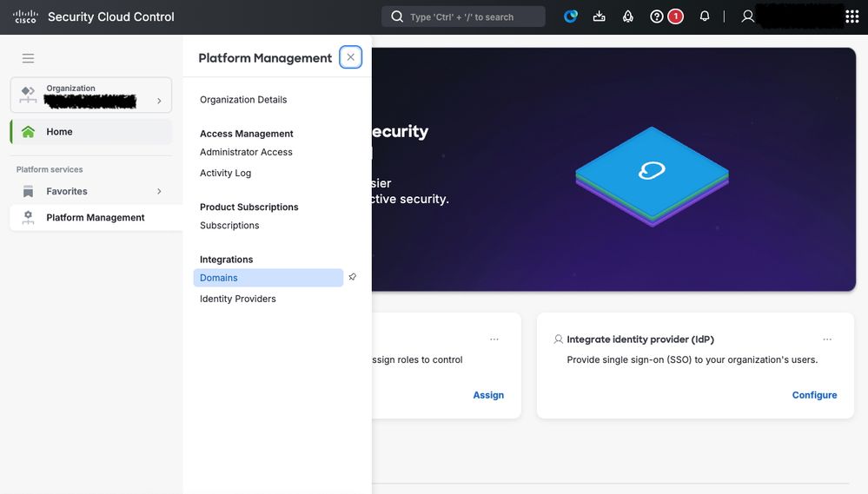Focus the search input field
The width and height of the screenshot is (868, 494).
463,16
